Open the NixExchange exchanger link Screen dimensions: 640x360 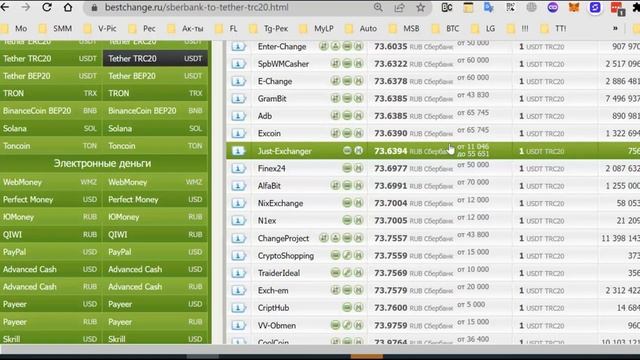coord(280,203)
